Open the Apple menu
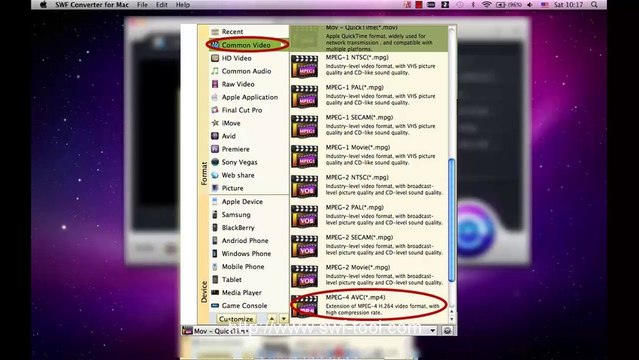Viewport: 639px width, 360px height. coord(43,5)
